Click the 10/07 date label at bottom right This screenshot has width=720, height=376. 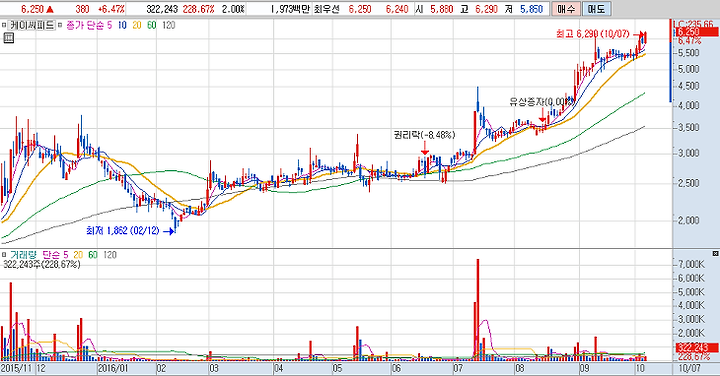690,368
